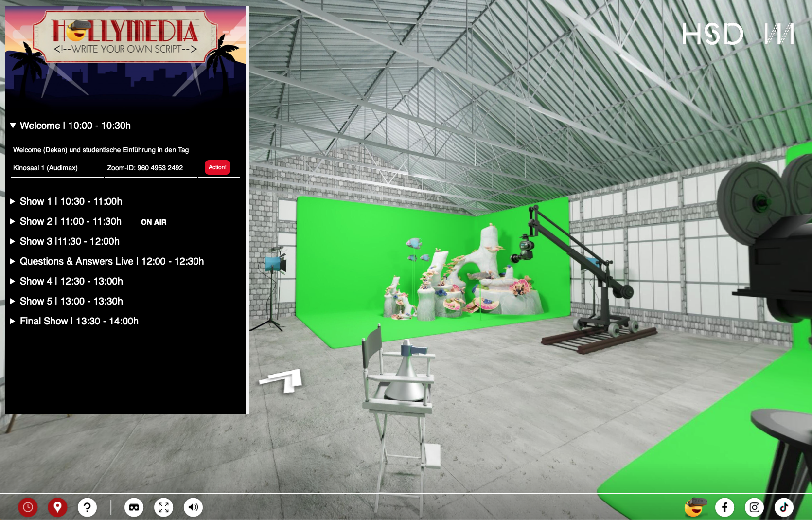Click the Zoom-ID 960 4953 2492 text
812x520 pixels.
tap(145, 168)
